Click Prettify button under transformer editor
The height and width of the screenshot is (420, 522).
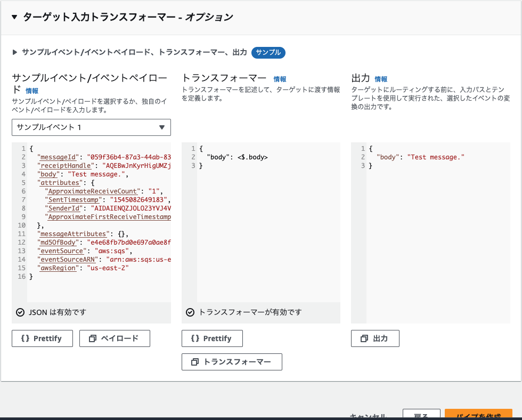click(212, 338)
